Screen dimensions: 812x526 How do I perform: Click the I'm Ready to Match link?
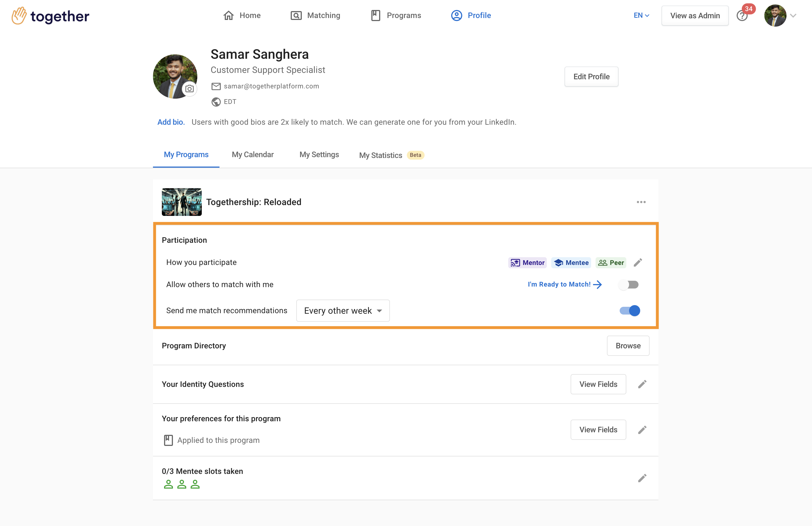pyautogui.click(x=565, y=285)
